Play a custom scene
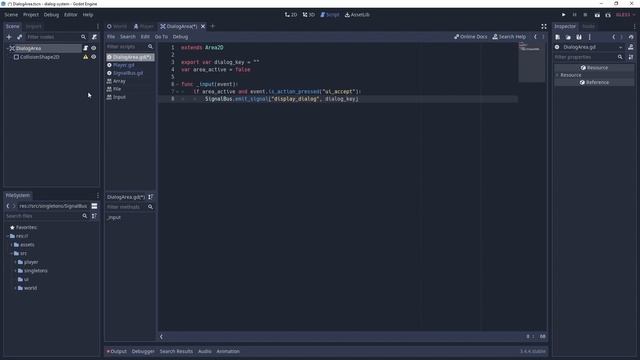The image size is (640, 360). point(608,15)
